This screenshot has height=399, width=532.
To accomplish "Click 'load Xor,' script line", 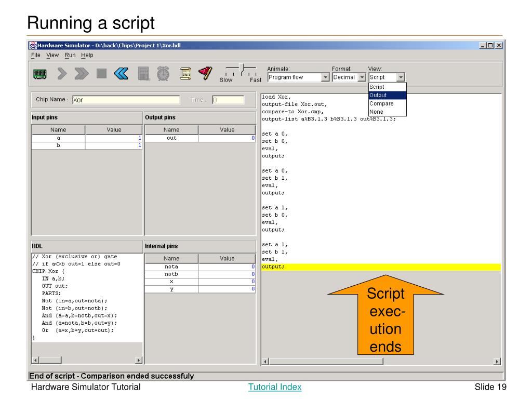I will pos(276,97).
